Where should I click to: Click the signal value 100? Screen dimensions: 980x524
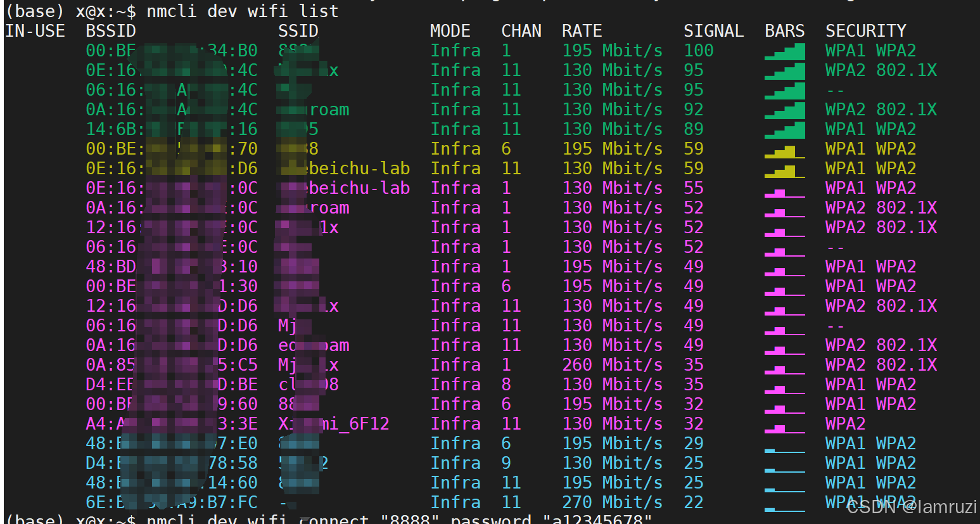[x=699, y=51]
